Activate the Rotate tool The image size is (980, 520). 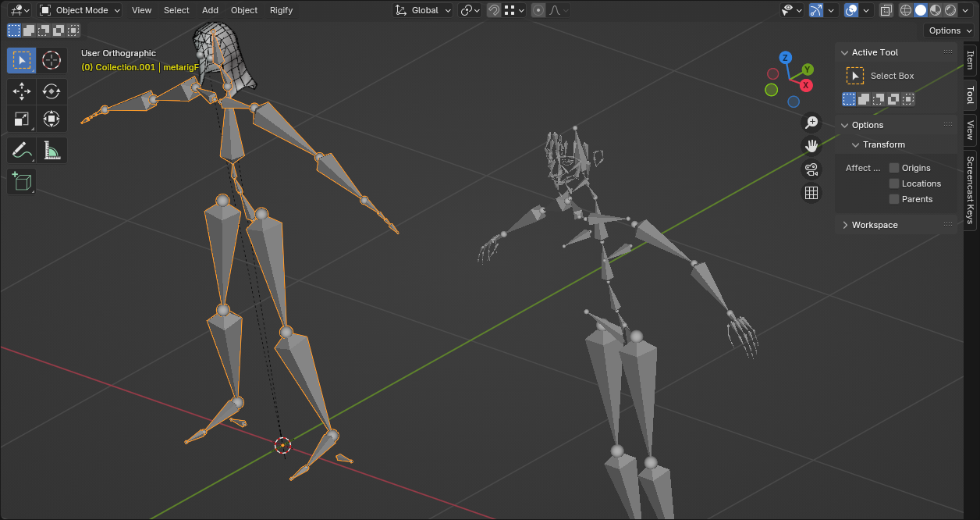(x=51, y=91)
